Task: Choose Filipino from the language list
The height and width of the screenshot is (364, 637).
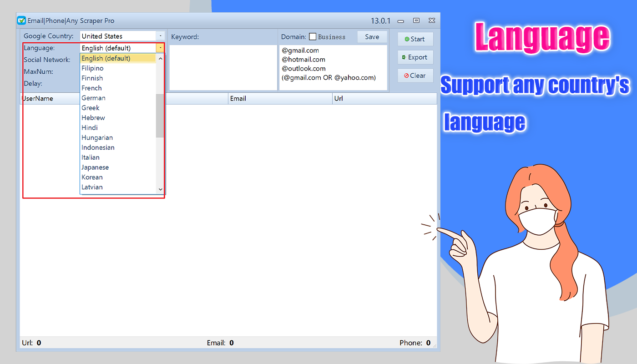Action: pos(118,68)
